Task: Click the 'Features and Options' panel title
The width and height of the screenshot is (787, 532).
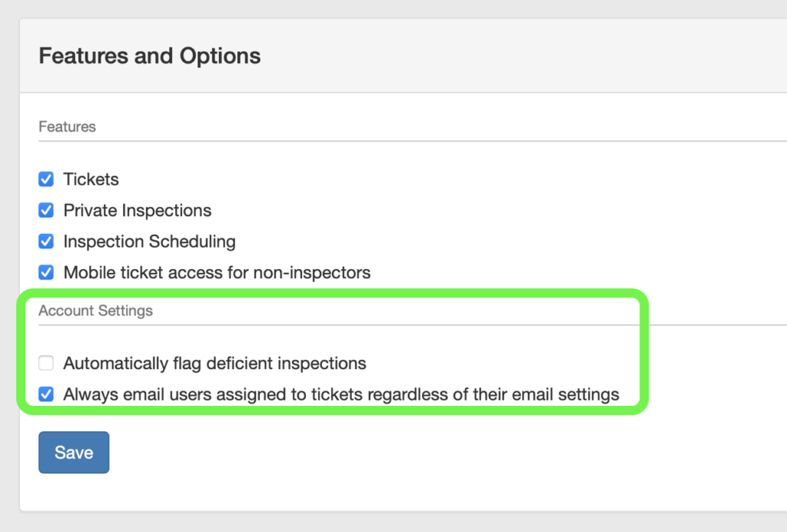Action: (149, 56)
